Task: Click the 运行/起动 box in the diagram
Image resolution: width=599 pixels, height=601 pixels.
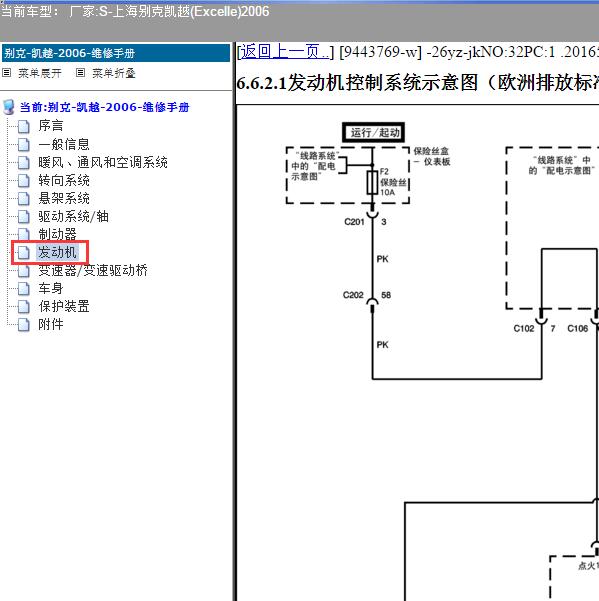Action: 373,133
